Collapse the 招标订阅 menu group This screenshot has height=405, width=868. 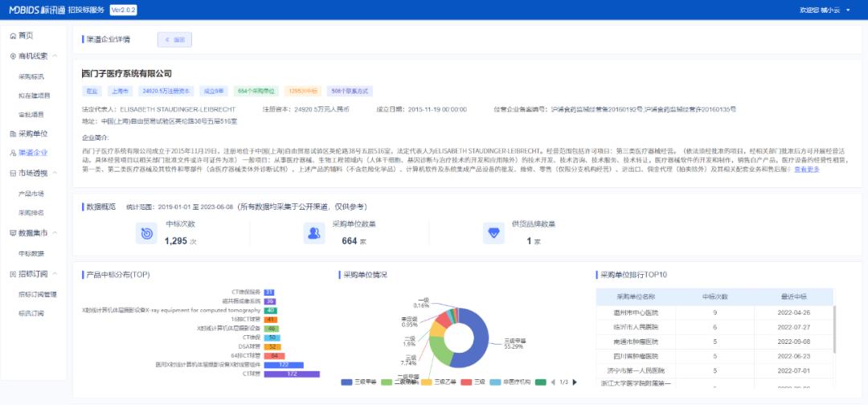pyautogui.click(x=55, y=274)
